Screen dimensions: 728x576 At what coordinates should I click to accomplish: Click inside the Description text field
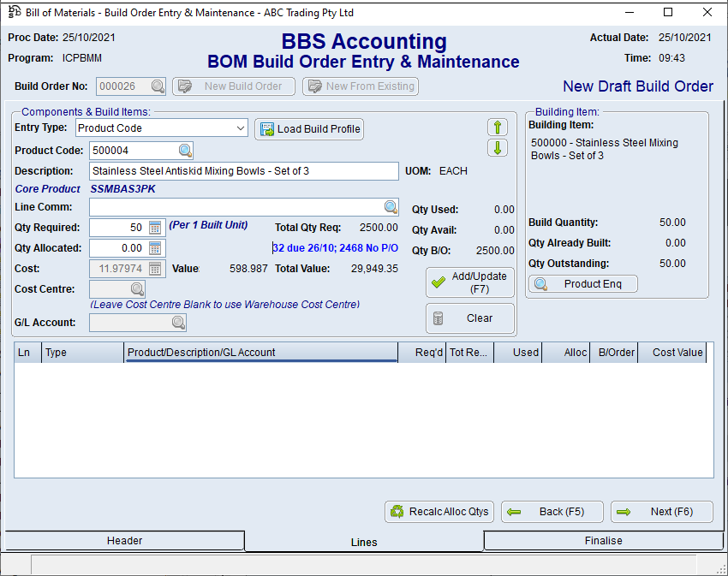[243, 171]
